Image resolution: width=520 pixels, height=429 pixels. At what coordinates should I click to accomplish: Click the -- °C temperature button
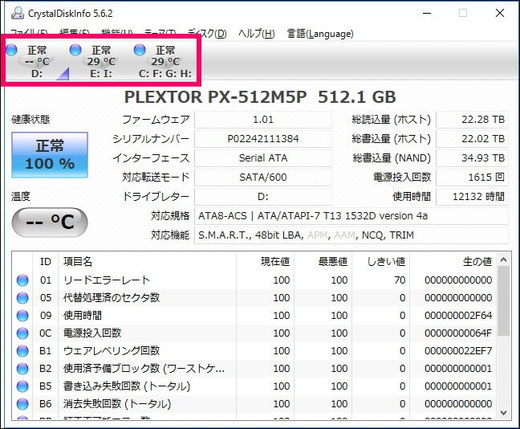(50, 222)
